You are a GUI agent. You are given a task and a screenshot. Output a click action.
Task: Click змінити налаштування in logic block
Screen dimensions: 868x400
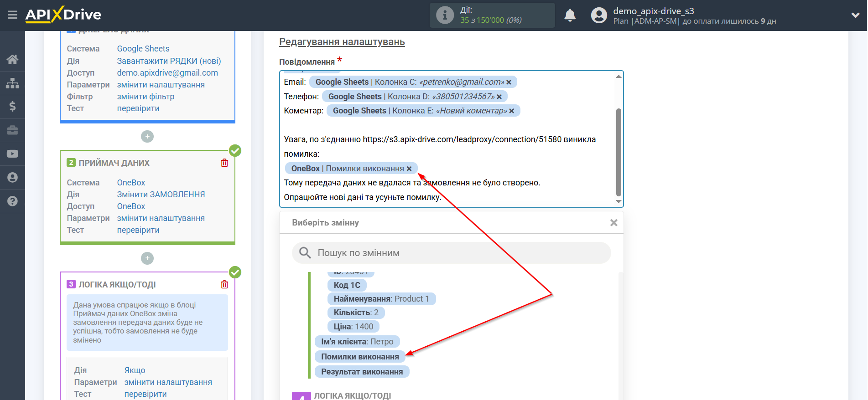(x=168, y=382)
